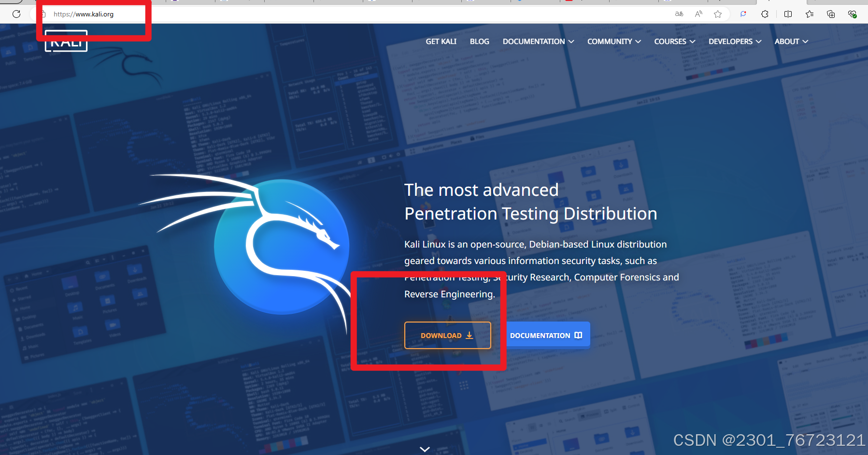Click the text 'Reverse Engineering.'
The image size is (868, 455).
coord(450,294)
